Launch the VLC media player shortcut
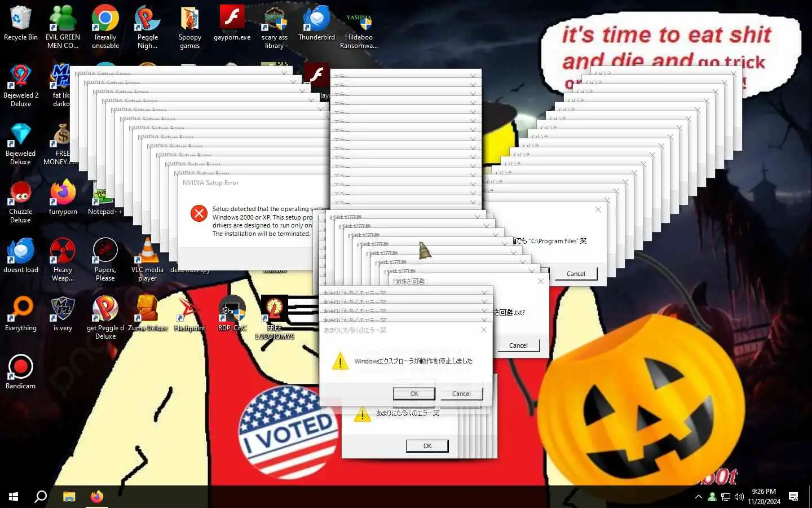812x508 pixels. [x=147, y=260]
